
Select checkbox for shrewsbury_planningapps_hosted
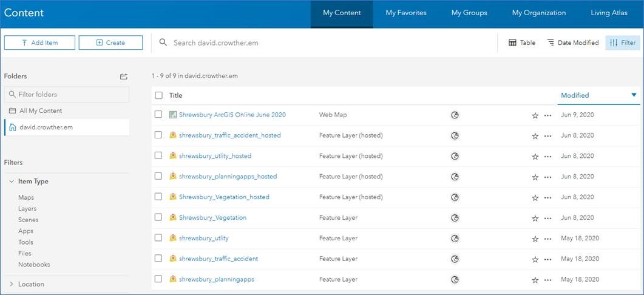click(x=158, y=176)
